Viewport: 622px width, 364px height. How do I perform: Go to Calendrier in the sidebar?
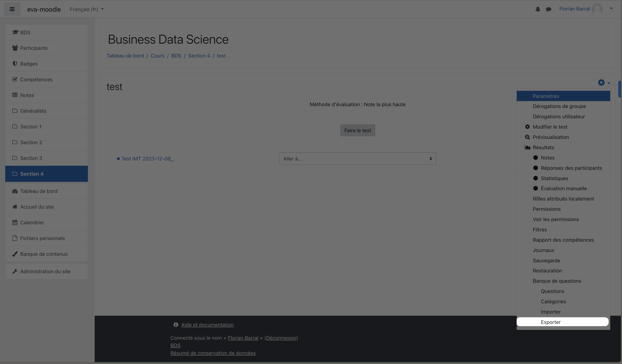point(32,222)
